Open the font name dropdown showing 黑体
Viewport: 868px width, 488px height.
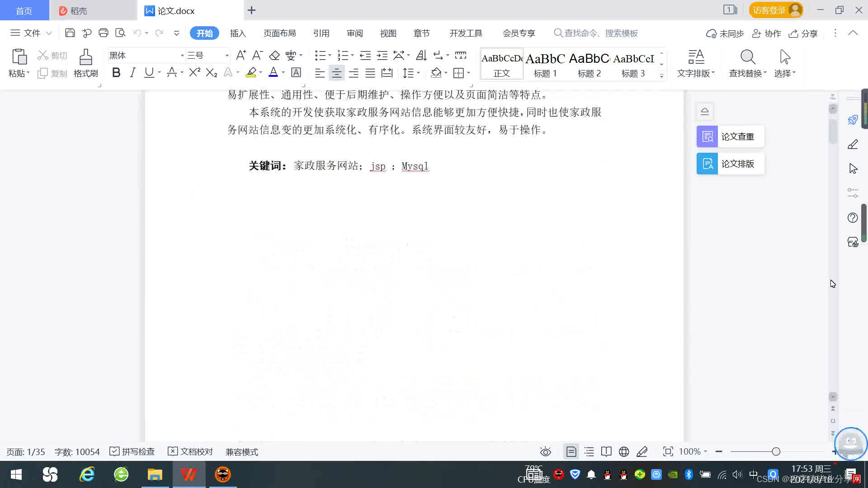point(182,56)
